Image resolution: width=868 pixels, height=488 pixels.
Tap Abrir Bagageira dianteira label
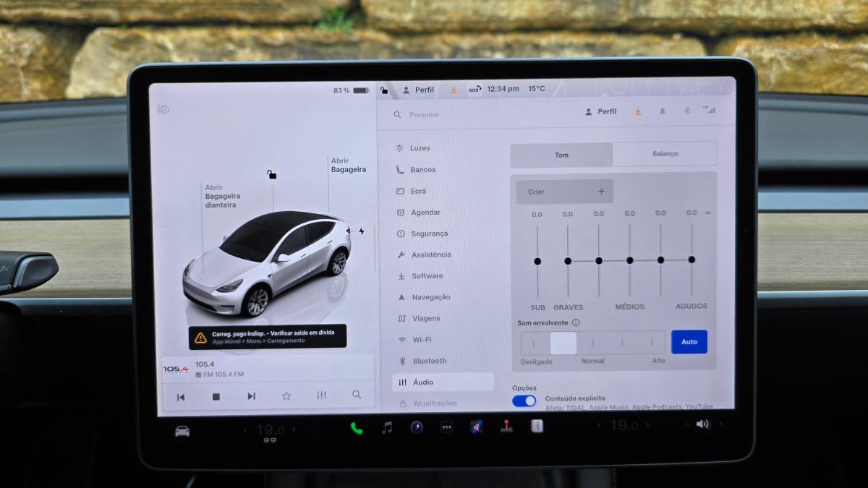(x=223, y=196)
